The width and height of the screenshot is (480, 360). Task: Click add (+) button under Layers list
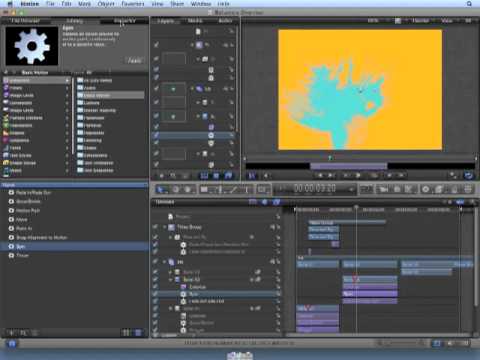click(x=162, y=175)
